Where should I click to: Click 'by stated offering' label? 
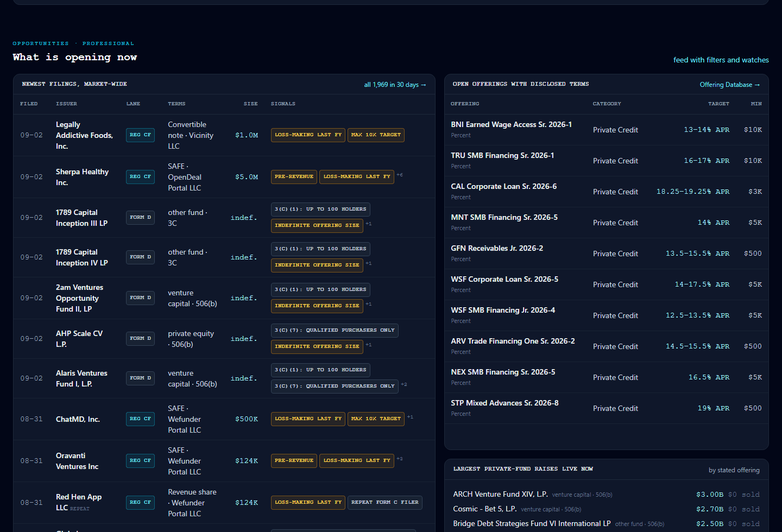(x=734, y=470)
